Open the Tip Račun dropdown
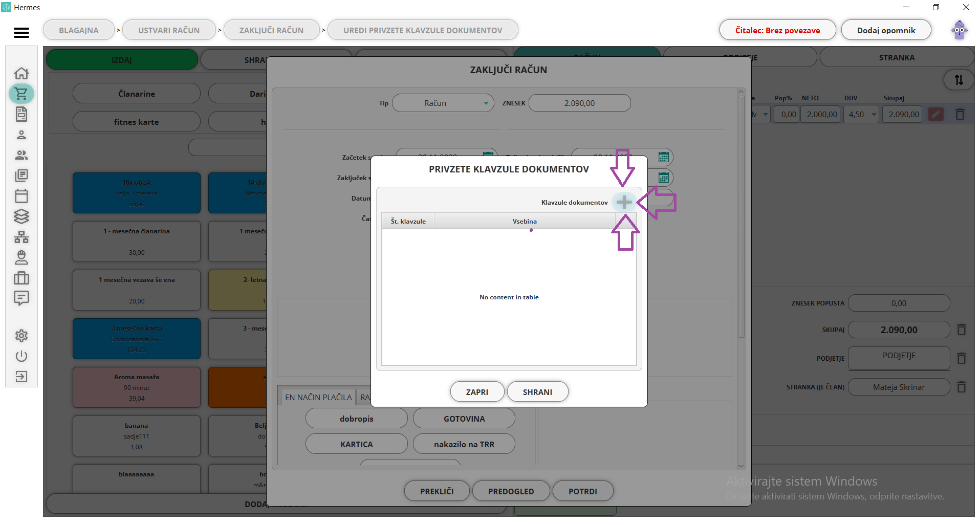 coord(443,103)
